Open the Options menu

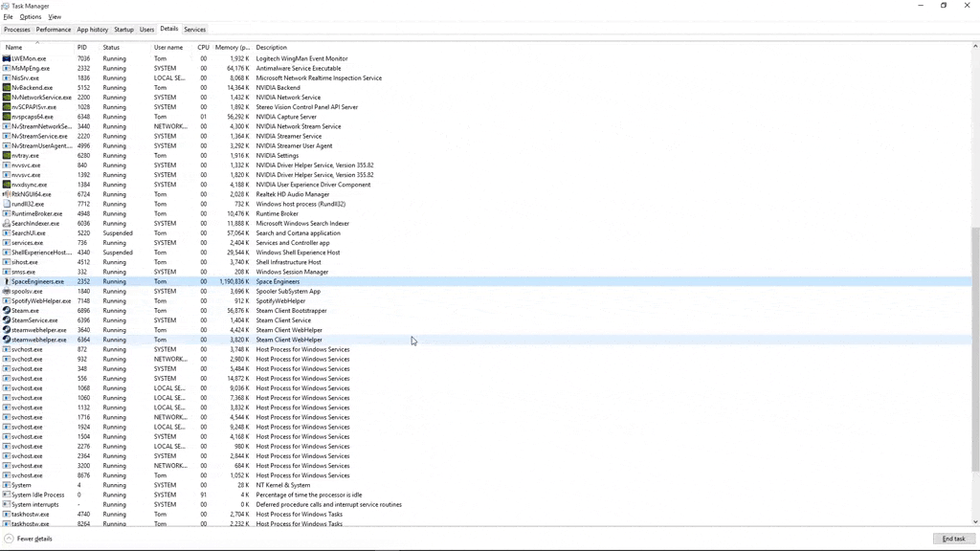tap(31, 17)
